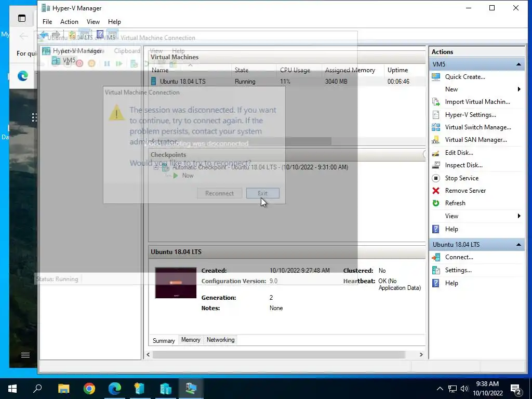Image resolution: width=532 pixels, height=399 pixels.
Task: Open Virtual SAN Manager
Action: (x=476, y=140)
